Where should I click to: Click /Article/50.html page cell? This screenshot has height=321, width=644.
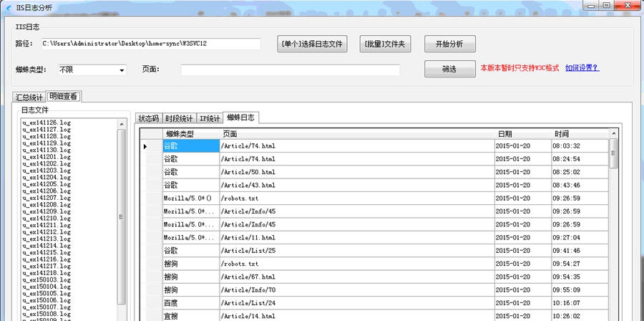click(357, 172)
